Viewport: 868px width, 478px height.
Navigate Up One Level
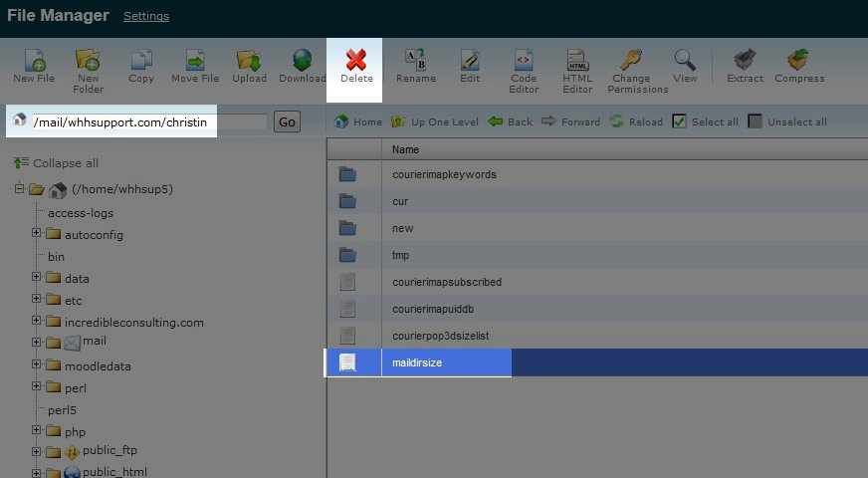coord(434,121)
